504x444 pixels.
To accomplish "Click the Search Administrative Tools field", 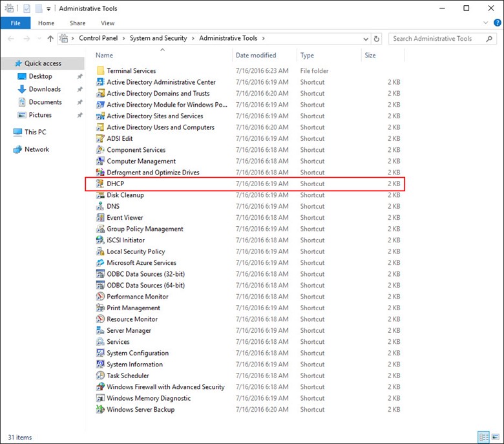I will point(442,39).
